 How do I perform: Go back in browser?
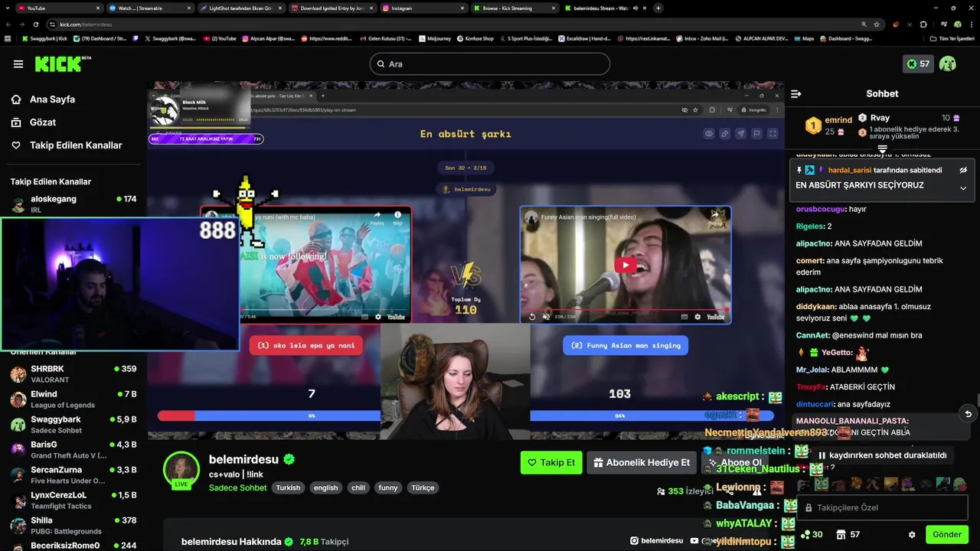tap(8, 24)
